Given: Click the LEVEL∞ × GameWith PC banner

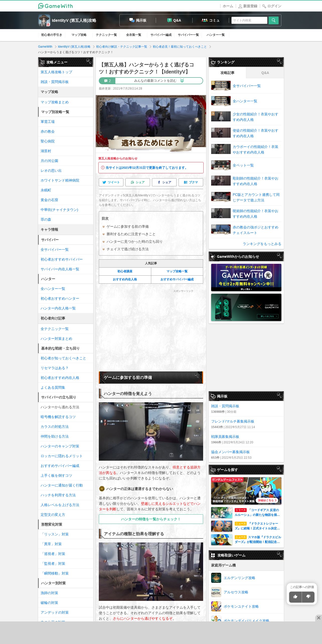Looking at the screenshot, I should pyautogui.click(x=246, y=307).
